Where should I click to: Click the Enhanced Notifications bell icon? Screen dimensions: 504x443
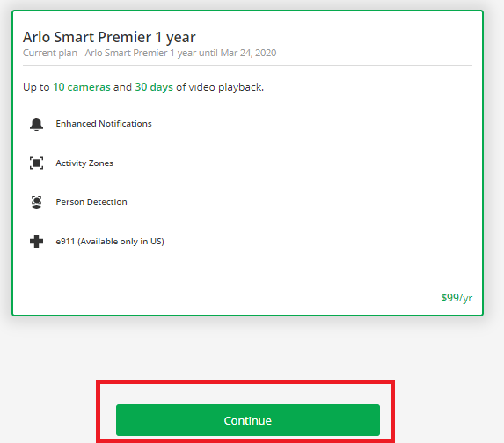36,124
